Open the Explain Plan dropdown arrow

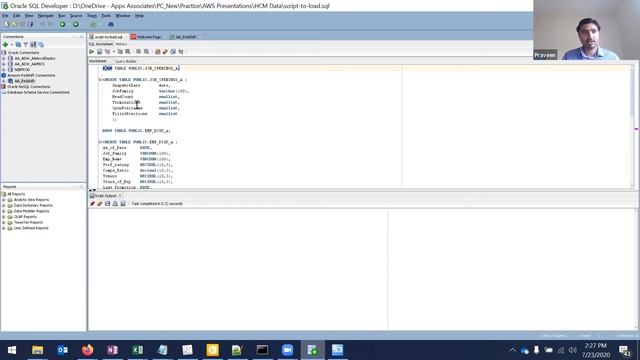pyautogui.click(x=114, y=52)
